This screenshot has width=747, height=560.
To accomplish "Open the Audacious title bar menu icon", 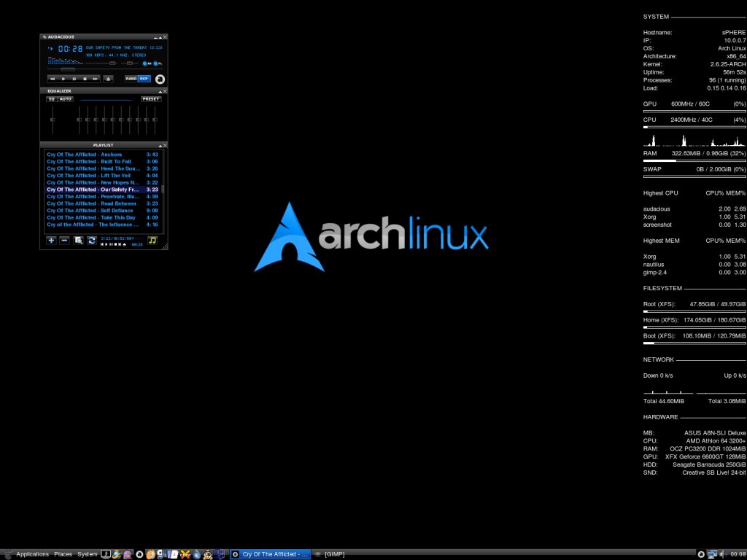I will tap(44, 36).
